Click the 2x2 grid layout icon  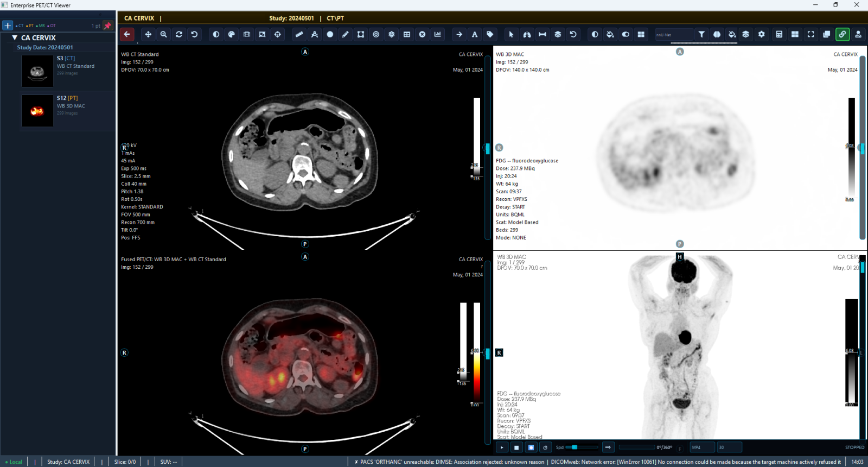pyautogui.click(x=795, y=34)
